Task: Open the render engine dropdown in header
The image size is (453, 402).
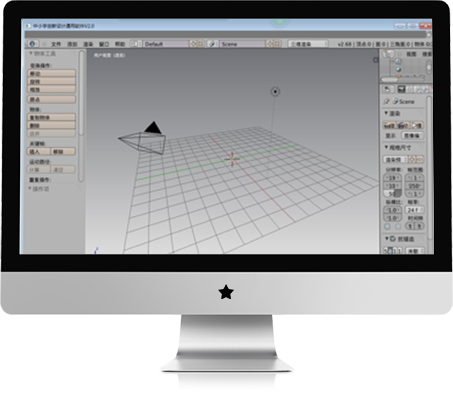Action: click(308, 44)
